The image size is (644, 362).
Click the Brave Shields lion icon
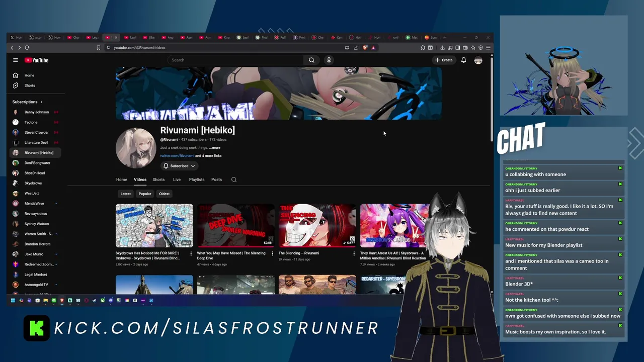click(365, 48)
